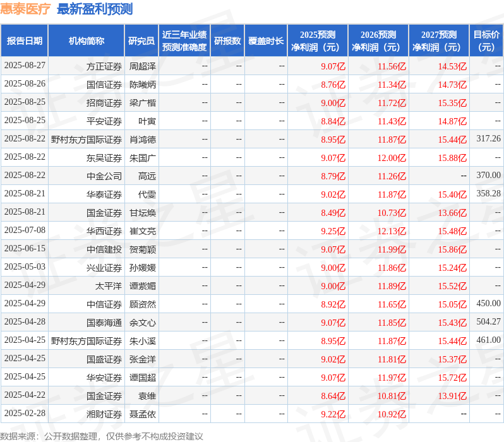Click date 2025-06-15
504x442 pixels.
click(25, 249)
